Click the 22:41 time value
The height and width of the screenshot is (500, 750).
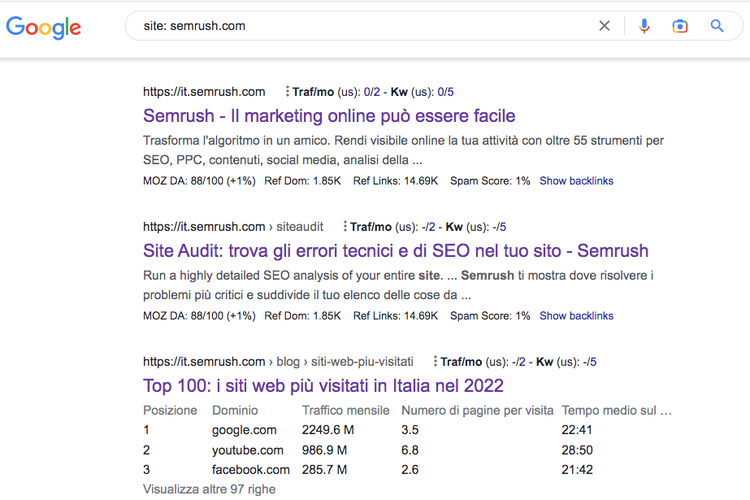coord(576,430)
